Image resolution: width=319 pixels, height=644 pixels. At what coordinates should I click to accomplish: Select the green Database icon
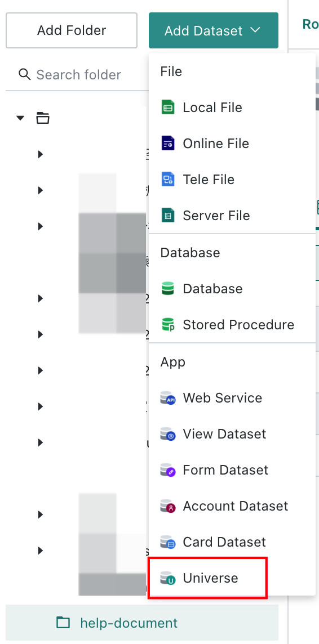coord(168,288)
